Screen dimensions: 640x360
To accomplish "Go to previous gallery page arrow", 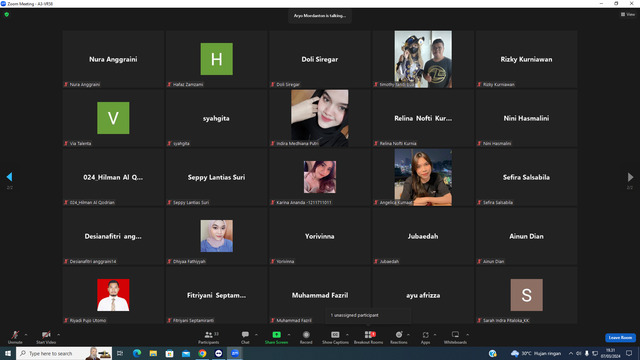I will click(x=9, y=177).
